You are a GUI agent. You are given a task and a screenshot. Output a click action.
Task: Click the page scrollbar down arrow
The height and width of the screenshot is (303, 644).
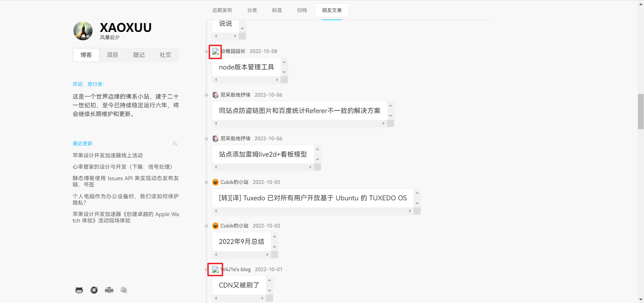point(641,300)
